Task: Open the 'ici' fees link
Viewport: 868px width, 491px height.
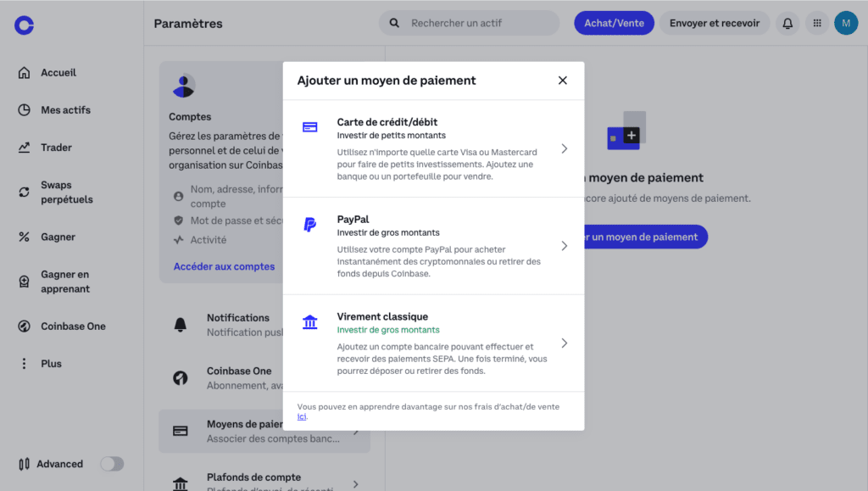Action: coord(303,416)
